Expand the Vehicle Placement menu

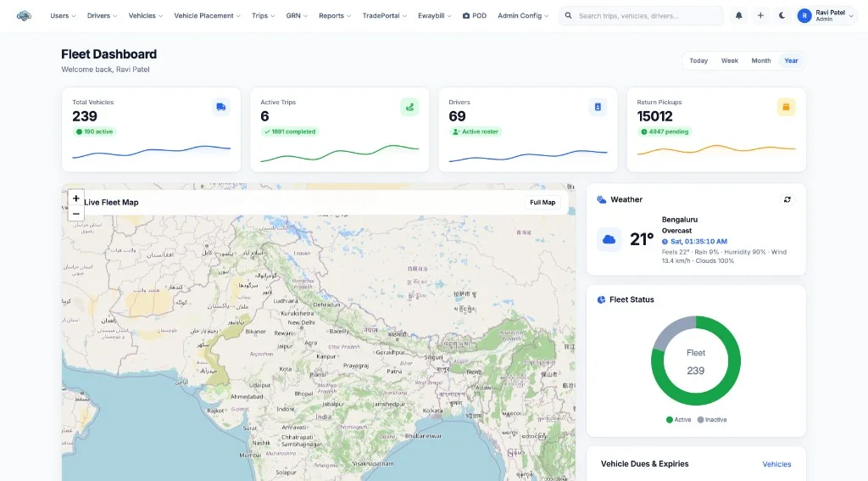[207, 15]
